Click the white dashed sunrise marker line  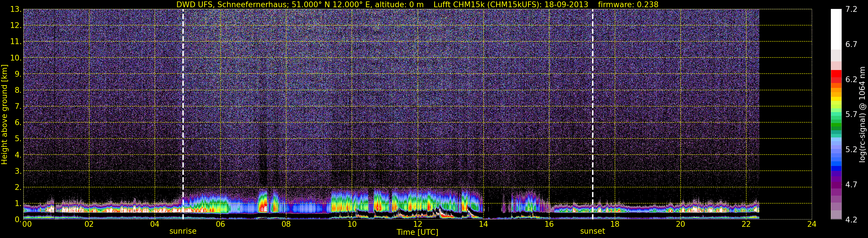coord(183,114)
